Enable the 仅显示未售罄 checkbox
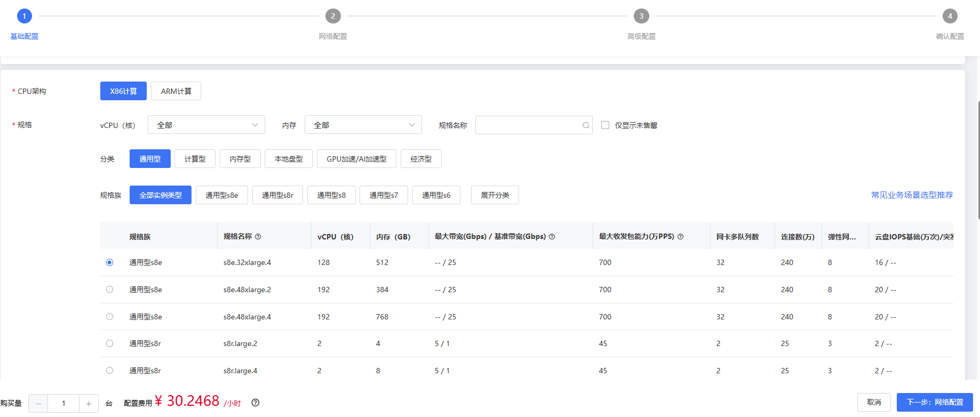The image size is (980, 417). pyautogui.click(x=605, y=125)
